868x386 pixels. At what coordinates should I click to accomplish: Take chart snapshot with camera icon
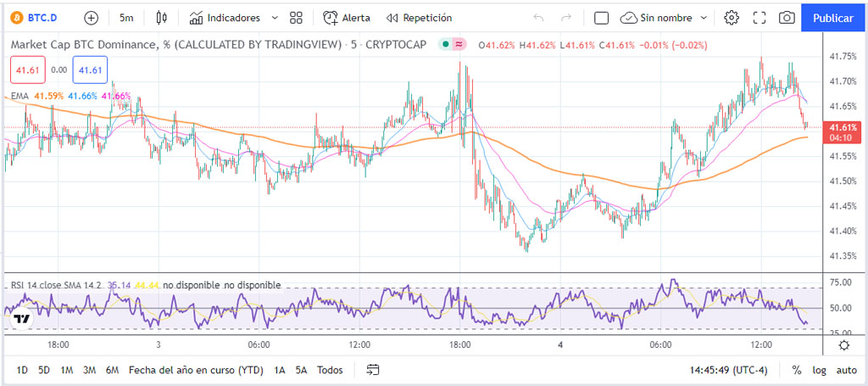[x=786, y=18]
